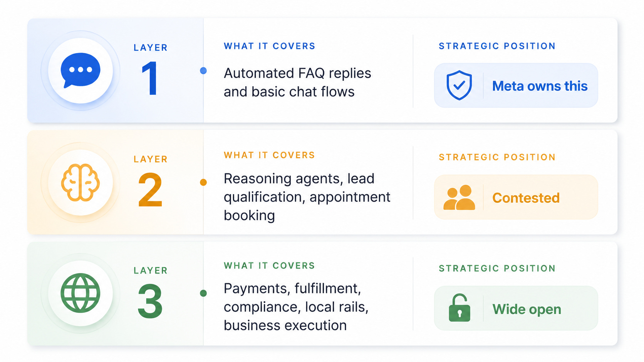This screenshot has height=362, width=644.
Task: Click the orange brain icon
Action: pos(80,182)
